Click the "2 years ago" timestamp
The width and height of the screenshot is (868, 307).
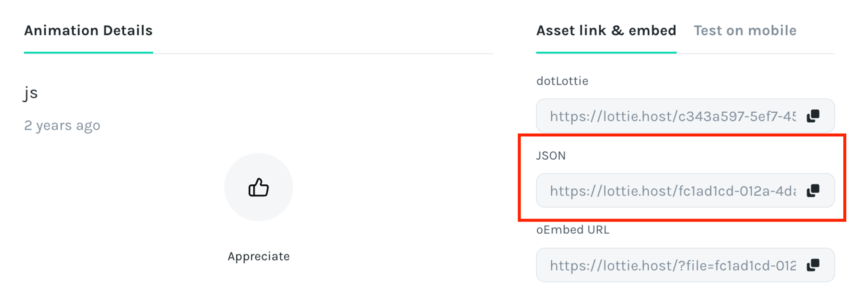62,125
